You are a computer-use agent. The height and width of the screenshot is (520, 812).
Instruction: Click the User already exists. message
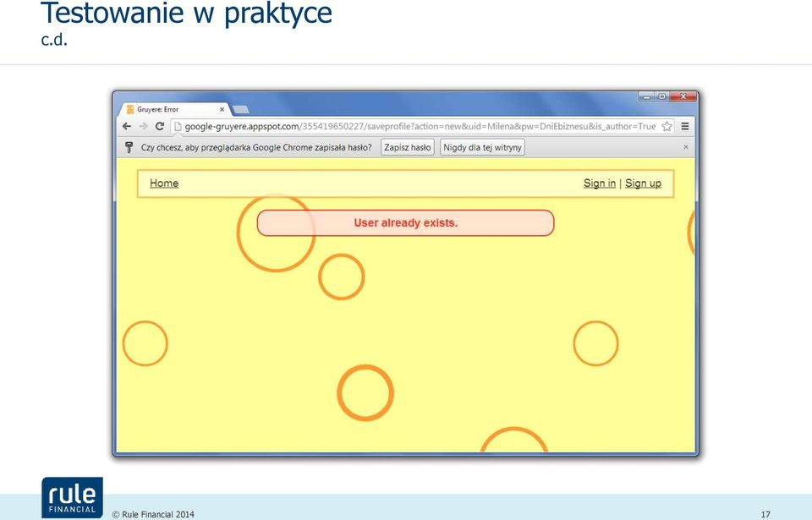[x=405, y=222]
